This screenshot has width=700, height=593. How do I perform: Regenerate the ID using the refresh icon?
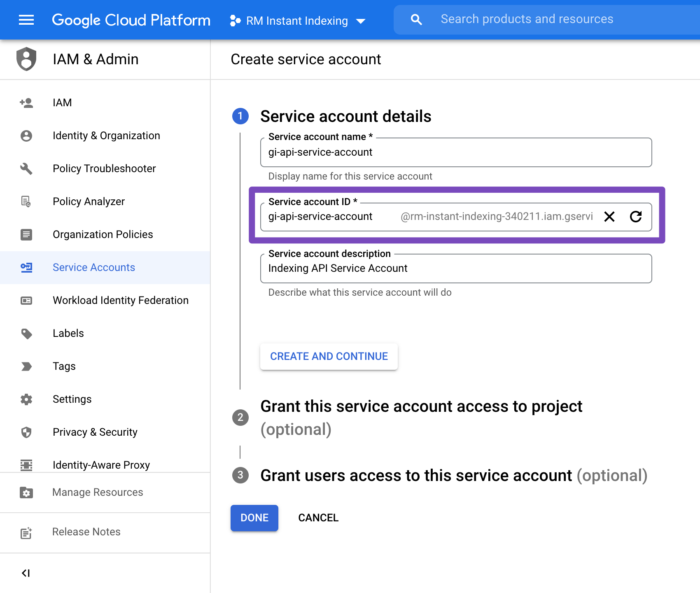636,217
